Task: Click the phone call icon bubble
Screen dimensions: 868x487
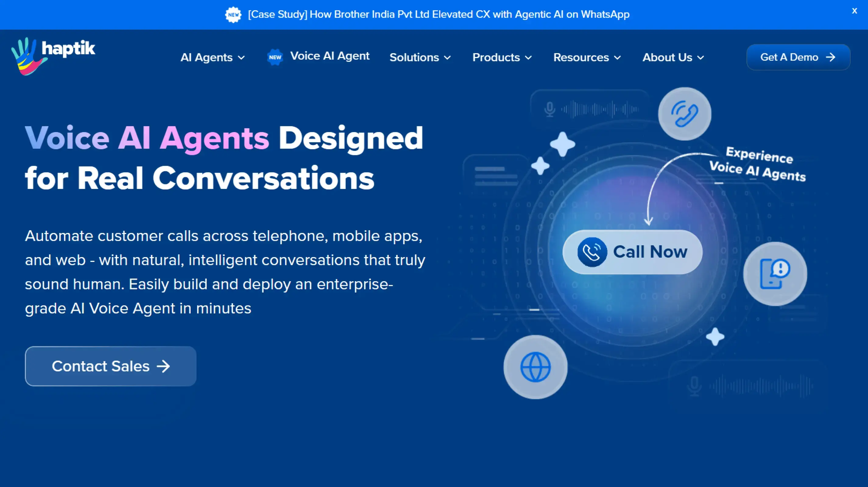Action: (x=685, y=114)
